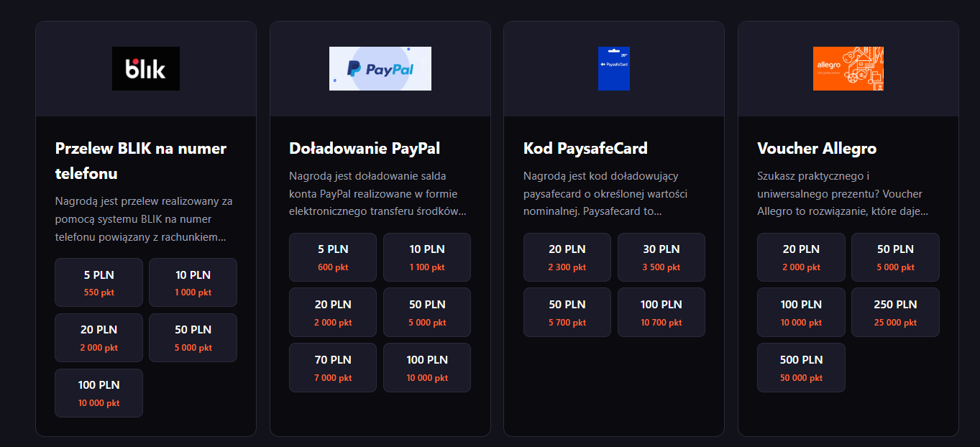
Task: Choose PaysafeCard 20 PLN for 2 300 pkt
Action: (x=567, y=257)
